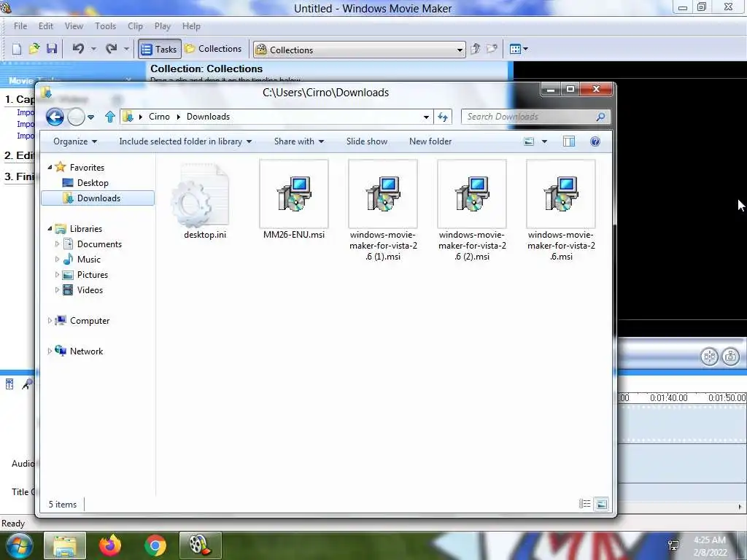Select the MM26-ENU.msi file
Image resolution: width=747 pixels, height=560 pixels.
tap(294, 200)
